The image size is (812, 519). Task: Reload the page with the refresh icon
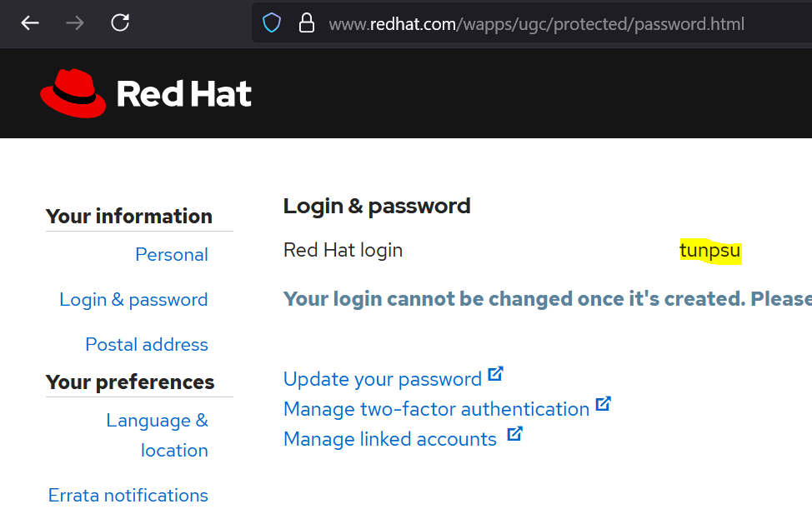click(x=120, y=22)
